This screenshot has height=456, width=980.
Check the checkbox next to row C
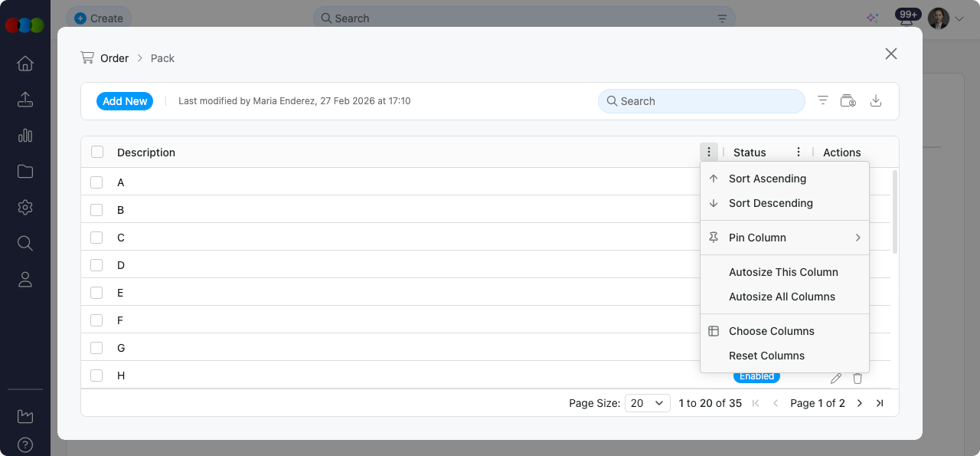click(x=96, y=238)
